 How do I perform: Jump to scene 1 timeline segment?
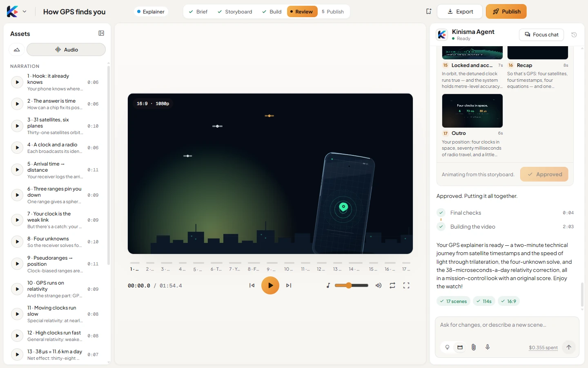click(135, 266)
